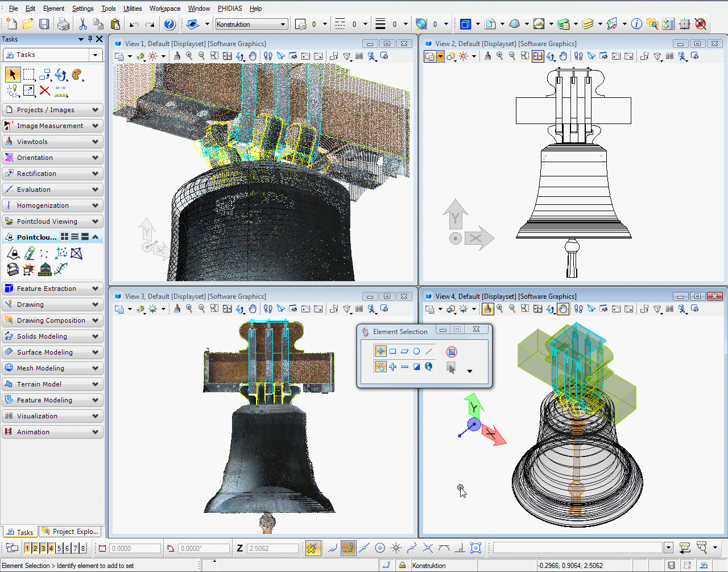Click the Print icon in main toolbar
This screenshot has height=572, width=728.
pos(64,24)
